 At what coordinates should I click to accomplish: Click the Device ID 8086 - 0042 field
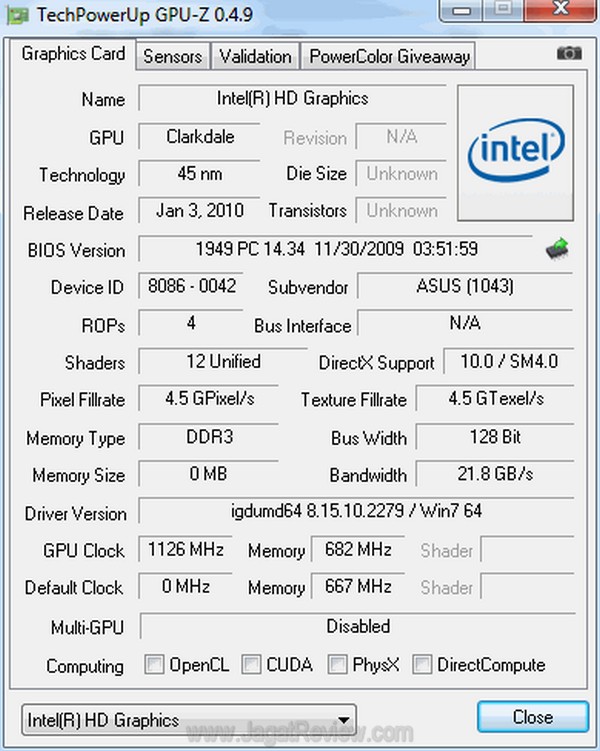point(190,287)
